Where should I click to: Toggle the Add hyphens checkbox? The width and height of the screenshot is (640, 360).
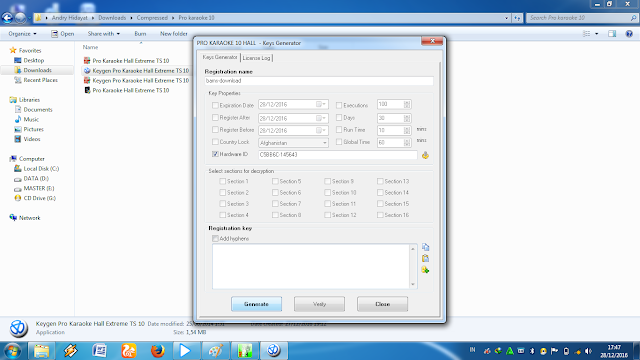pos(215,238)
